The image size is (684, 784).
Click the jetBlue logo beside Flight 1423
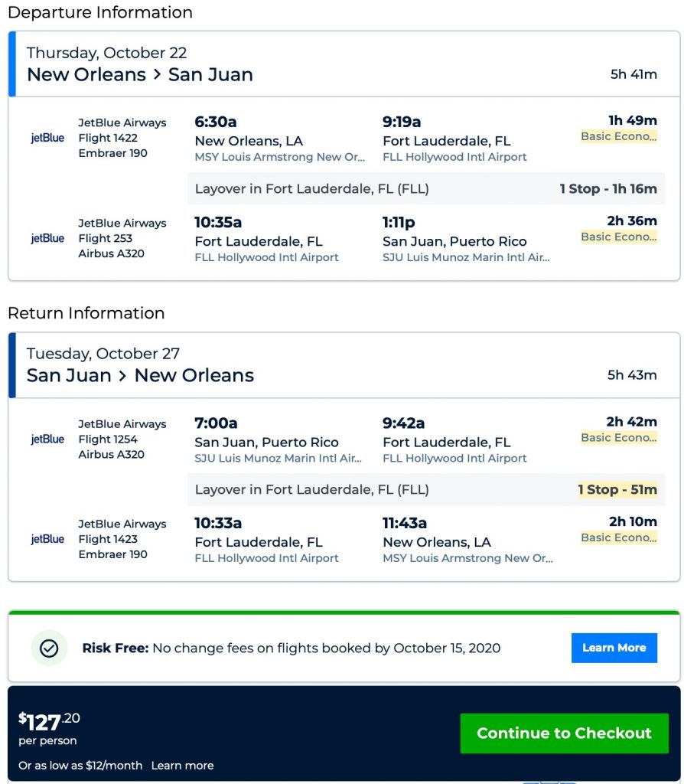click(47, 539)
